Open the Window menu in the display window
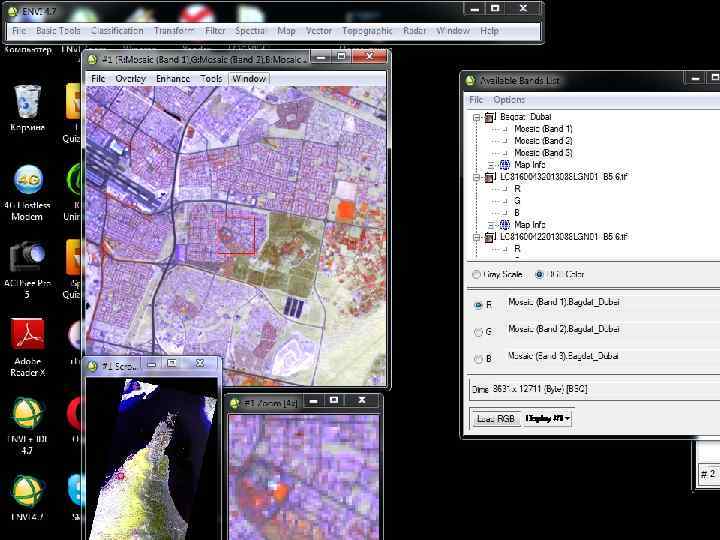The height and width of the screenshot is (540, 720). [249, 79]
